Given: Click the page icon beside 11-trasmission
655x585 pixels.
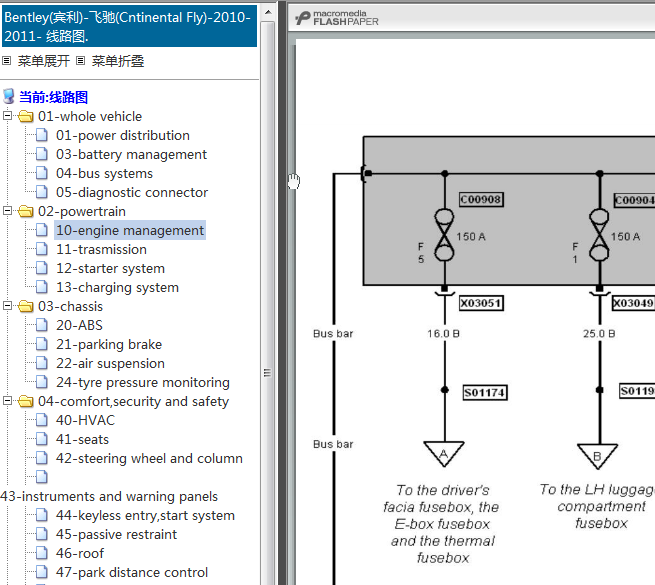Looking at the screenshot, I should tap(41, 249).
